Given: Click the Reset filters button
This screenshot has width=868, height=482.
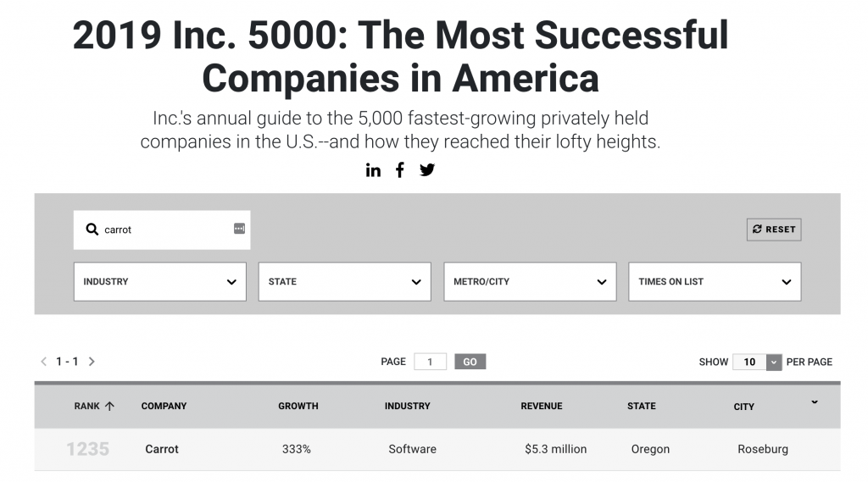Looking at the screenshot, I should click(x=774, y=229).
